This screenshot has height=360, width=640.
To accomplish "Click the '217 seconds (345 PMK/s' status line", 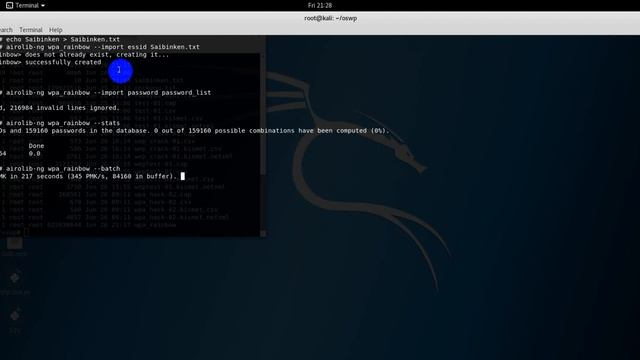I will coord(89,176).
